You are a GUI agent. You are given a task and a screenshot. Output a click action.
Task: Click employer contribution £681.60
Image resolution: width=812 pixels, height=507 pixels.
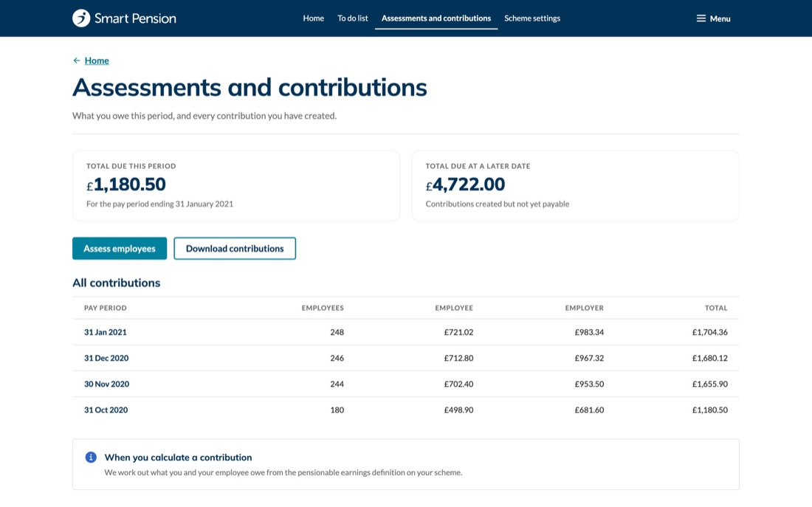(x=589, y=410)
